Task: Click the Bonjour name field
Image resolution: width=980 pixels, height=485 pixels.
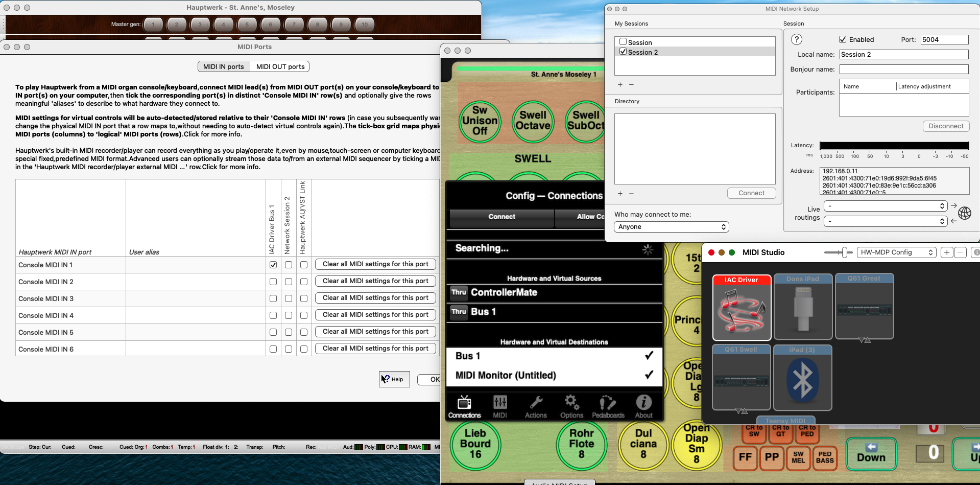Action: (904, 69)
